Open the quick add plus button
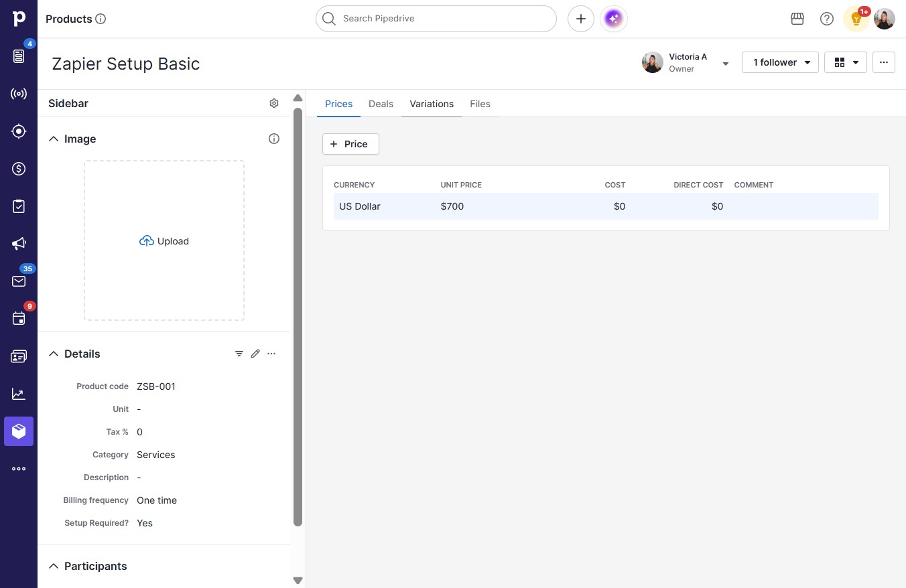This screenshot has width=906, height=588. coord(581,19)
